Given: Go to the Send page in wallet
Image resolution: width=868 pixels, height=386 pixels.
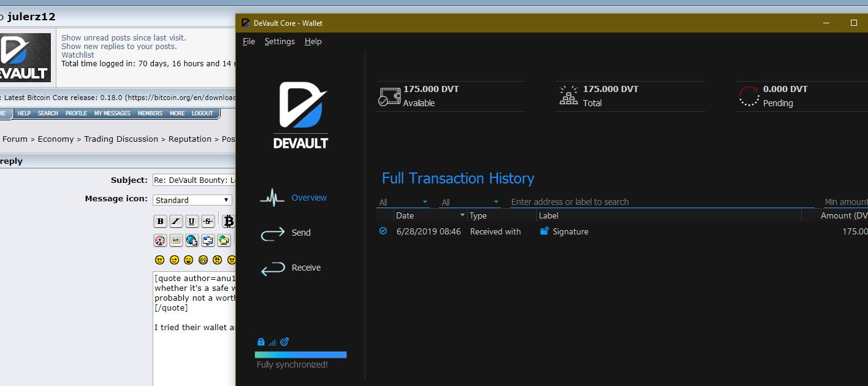Looking at the screenshot, I should [301, 233].
